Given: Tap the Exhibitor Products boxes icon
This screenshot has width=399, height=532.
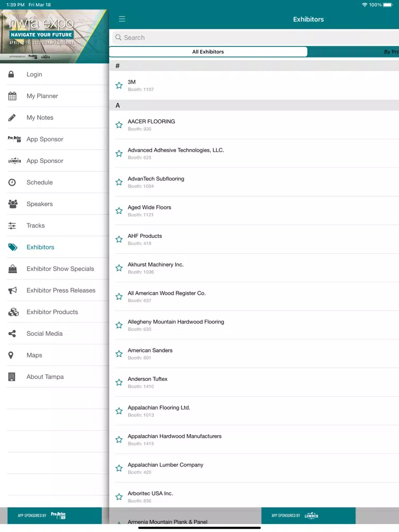Looking at the screenshot, I should pos(13,312).
